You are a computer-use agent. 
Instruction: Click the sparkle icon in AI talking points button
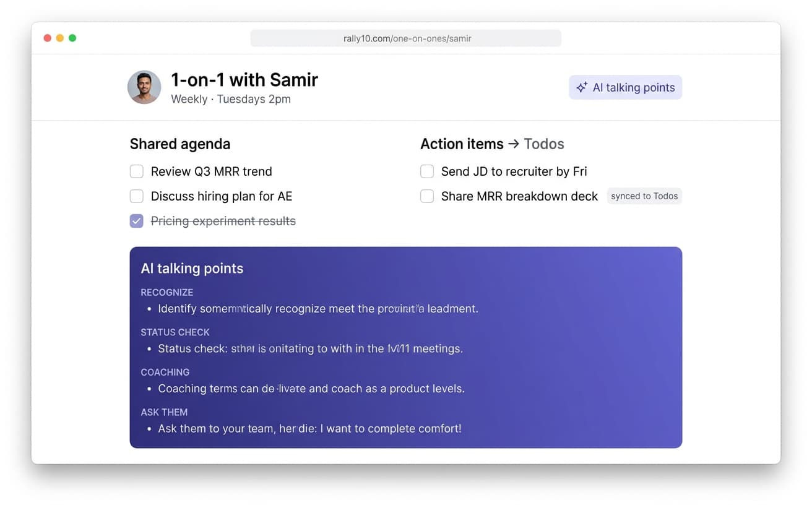582,87
